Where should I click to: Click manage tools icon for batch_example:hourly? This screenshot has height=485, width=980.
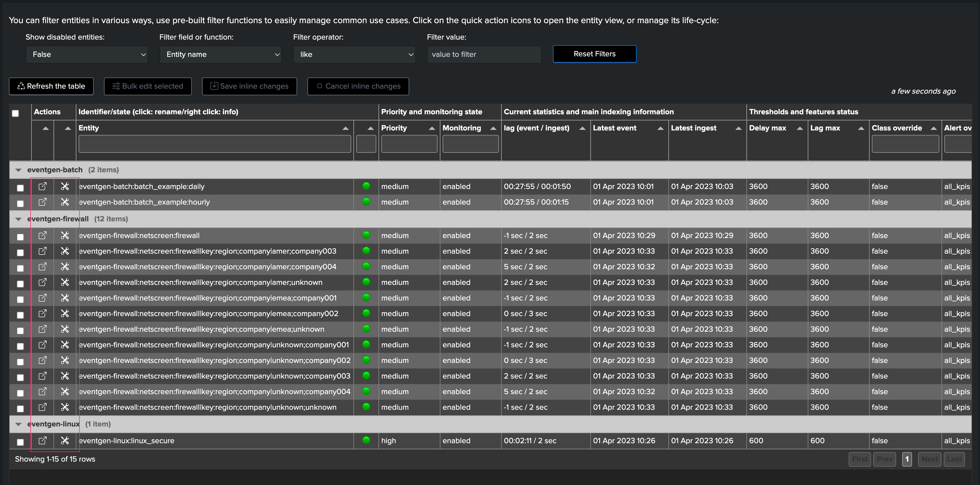click(65, 202)
